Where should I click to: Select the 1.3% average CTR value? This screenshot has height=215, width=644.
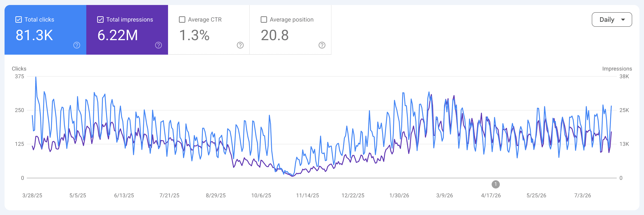pos(194,35)
